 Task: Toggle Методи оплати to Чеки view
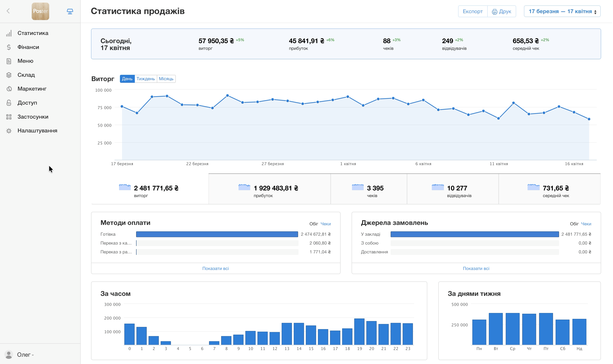pyautogui.click(x=325, y=224)
